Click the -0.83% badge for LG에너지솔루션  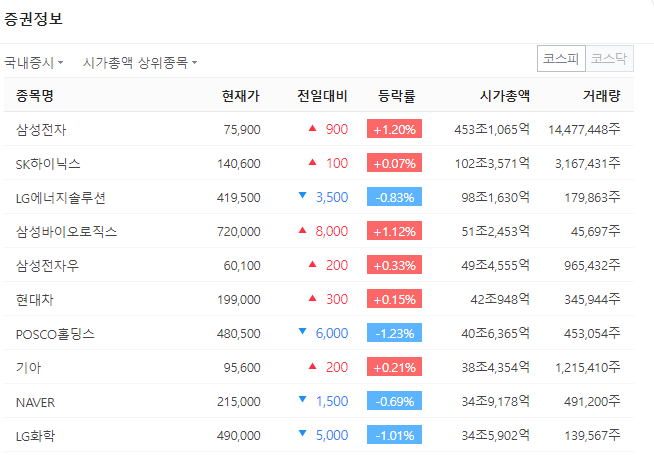pos(395,197)
